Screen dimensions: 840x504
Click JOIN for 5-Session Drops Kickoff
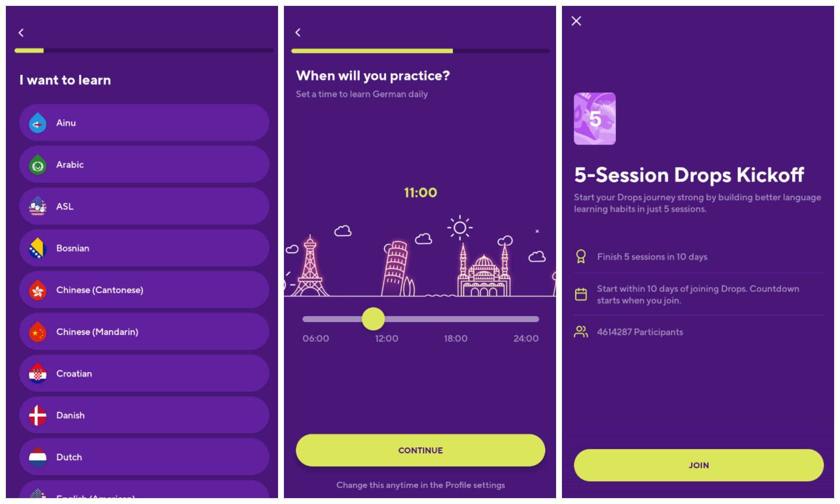[698, 466]
